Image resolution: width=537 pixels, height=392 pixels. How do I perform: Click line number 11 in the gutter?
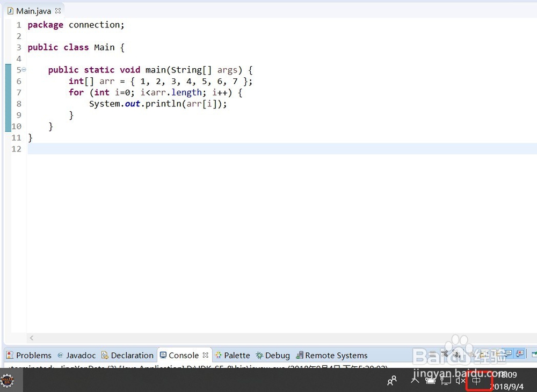pos(17,137)
